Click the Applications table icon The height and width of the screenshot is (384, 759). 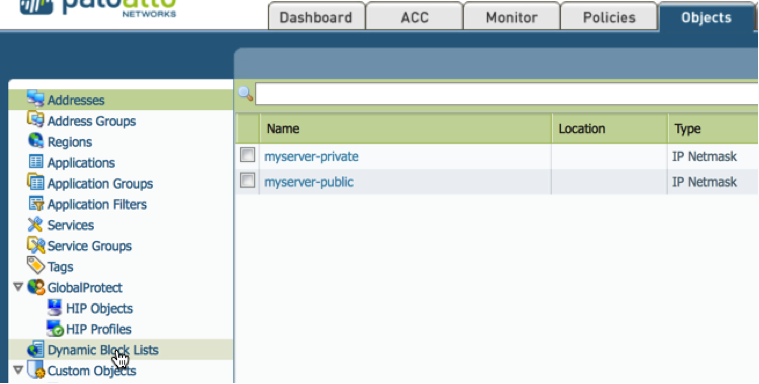tap(36, 162)
